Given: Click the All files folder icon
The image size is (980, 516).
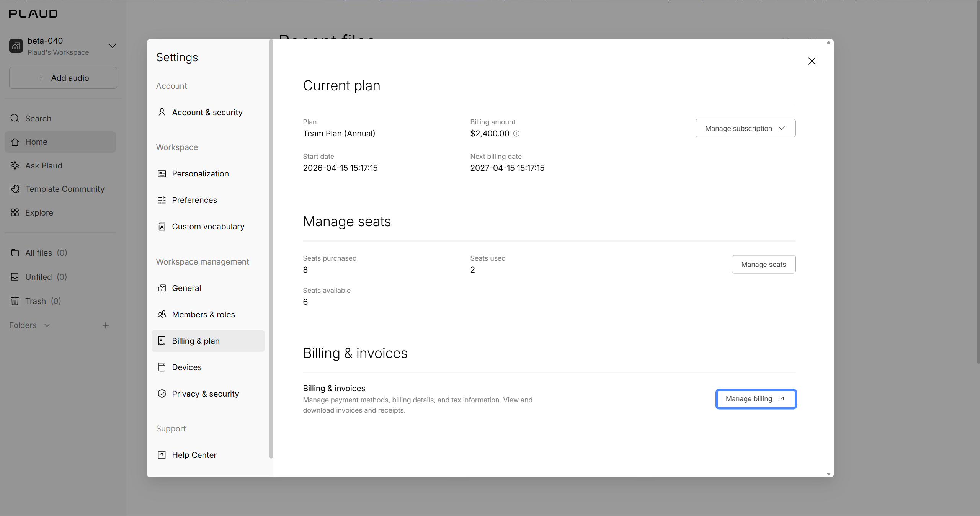Looking at the screenshot, I should (x=15, y=253).
